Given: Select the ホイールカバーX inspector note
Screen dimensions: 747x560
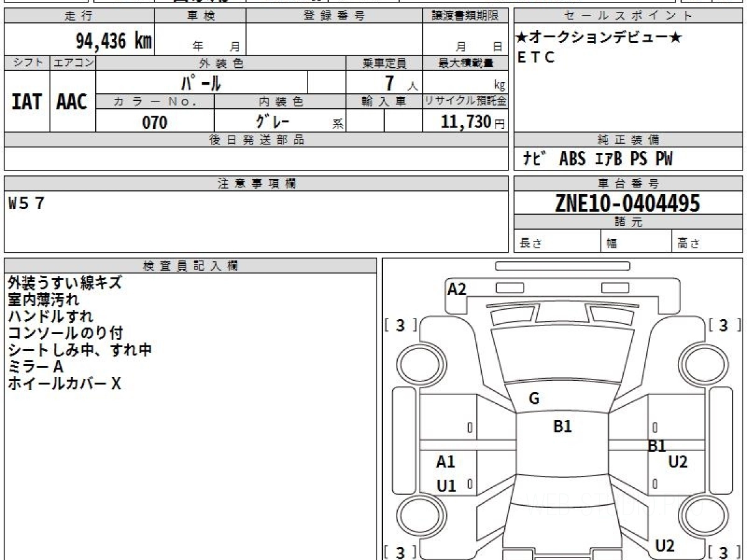Looking at the screenshot, I should pos(64,384).
